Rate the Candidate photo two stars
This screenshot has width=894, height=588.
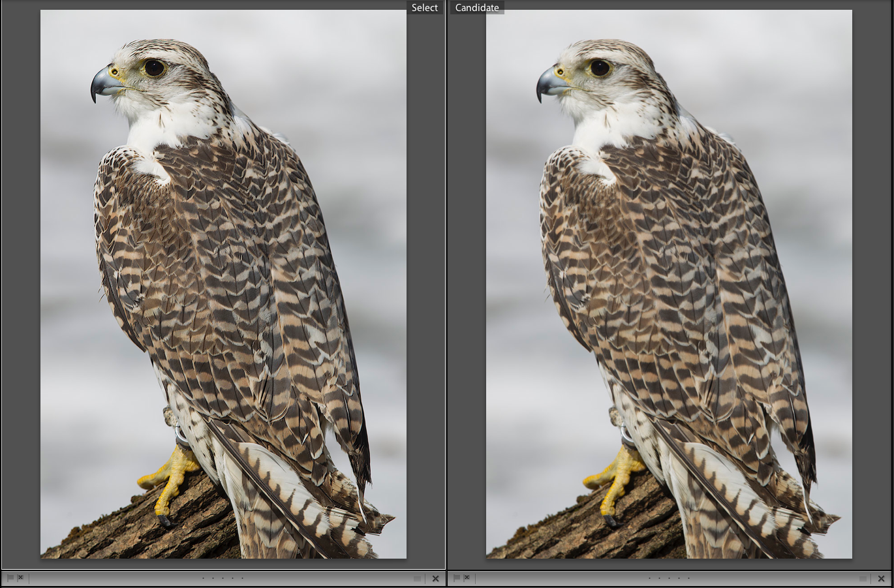click(659, 578)
